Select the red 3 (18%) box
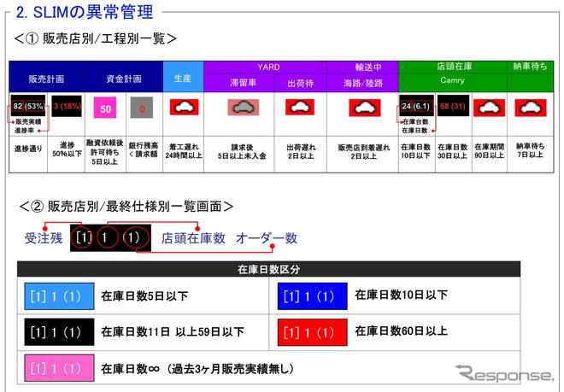Screen dimensions: 564x392 (x=67, y=106)
